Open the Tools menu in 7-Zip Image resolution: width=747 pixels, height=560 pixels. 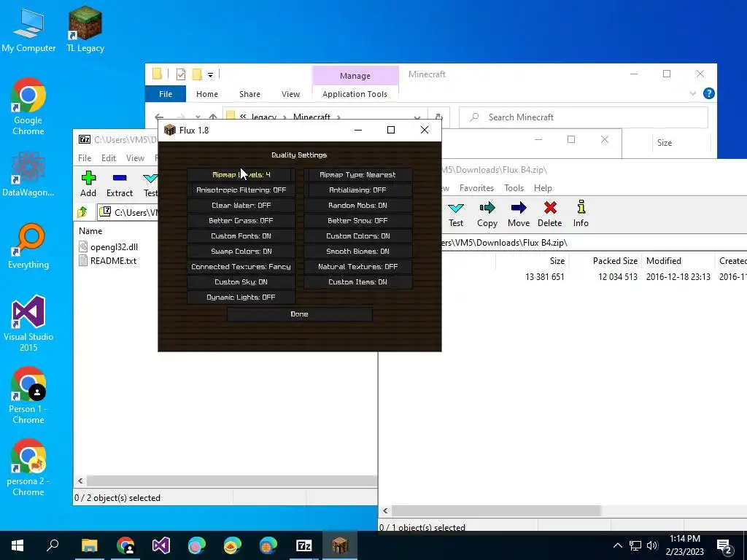514,188
